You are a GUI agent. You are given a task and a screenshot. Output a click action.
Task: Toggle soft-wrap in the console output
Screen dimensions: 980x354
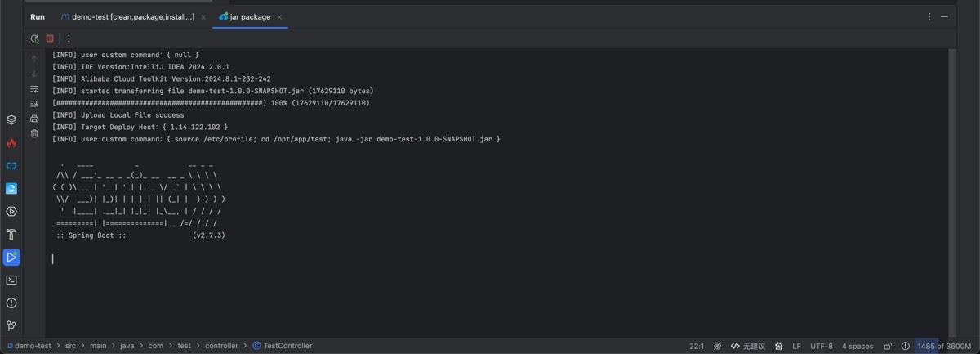click(x=34, y=89)
